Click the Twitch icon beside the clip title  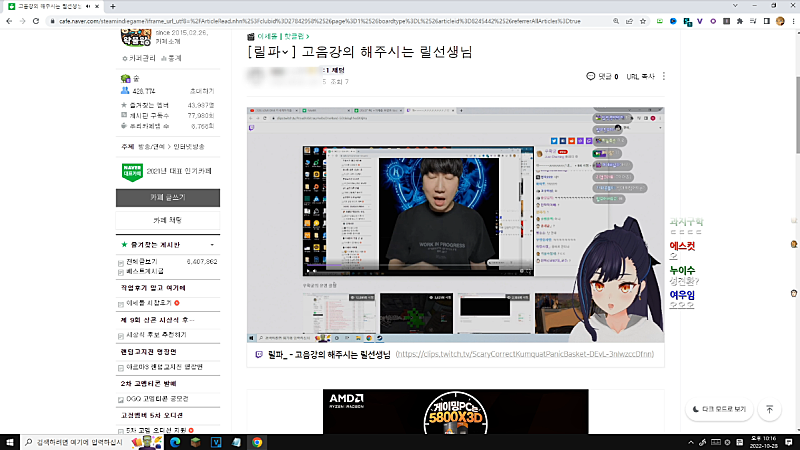pos(259,354)
